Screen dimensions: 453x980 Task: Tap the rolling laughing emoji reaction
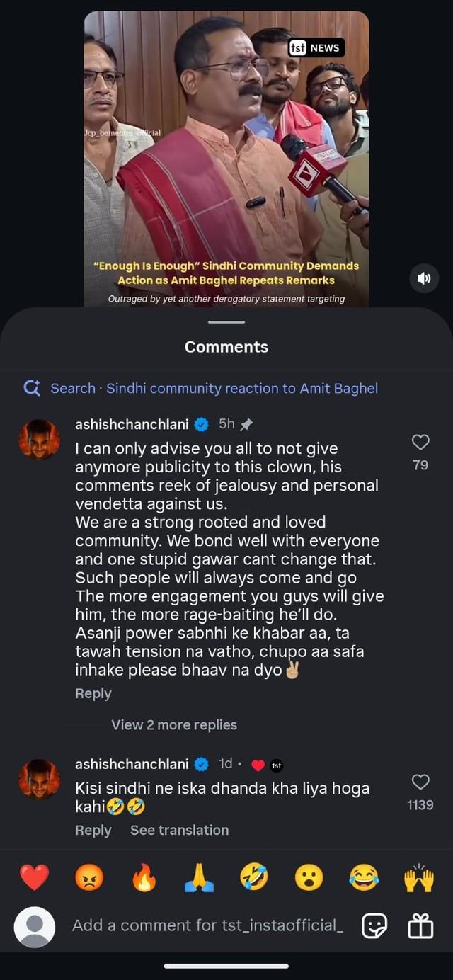[x=253, y=878]
